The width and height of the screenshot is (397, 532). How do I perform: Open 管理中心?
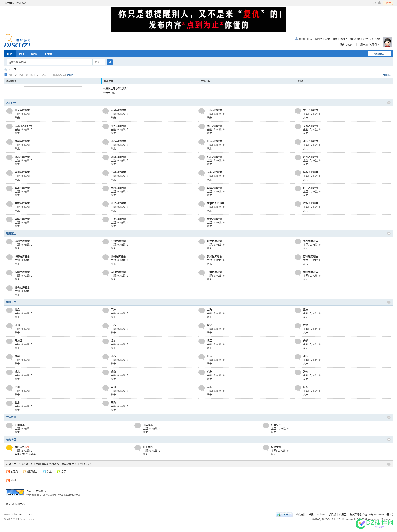(x=368, y=39)
